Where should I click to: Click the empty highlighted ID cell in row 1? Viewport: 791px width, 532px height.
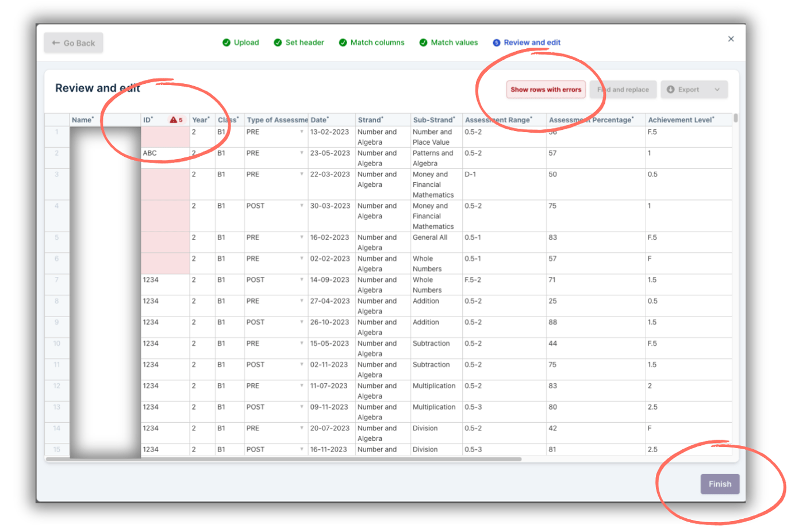pyautogui.click(x=164, y=138)
